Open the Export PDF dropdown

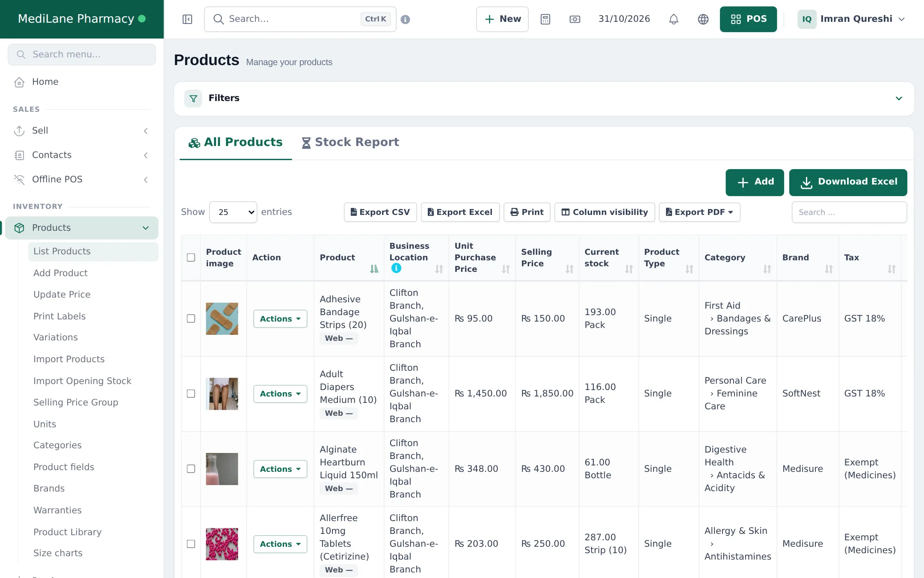[x=699, y=212]
